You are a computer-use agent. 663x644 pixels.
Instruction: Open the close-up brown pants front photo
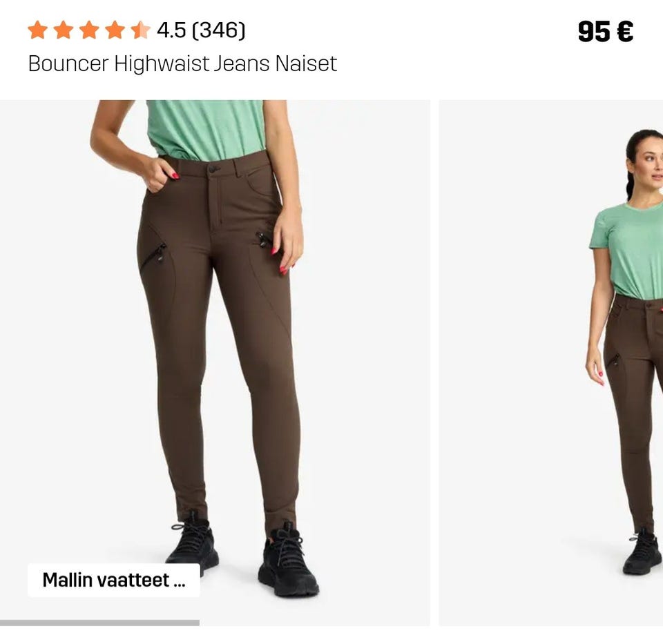click(x=215, y=362)
